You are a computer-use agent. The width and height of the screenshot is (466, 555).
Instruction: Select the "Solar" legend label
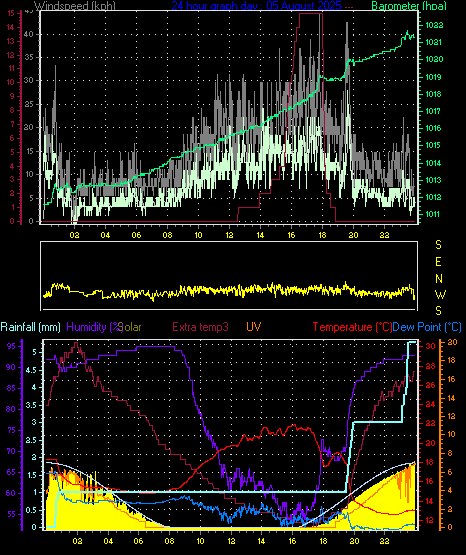[131, 327]
